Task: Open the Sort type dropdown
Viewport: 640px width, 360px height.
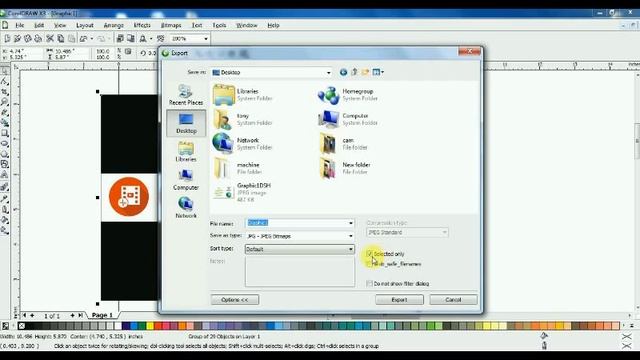Action: [351, 249]
